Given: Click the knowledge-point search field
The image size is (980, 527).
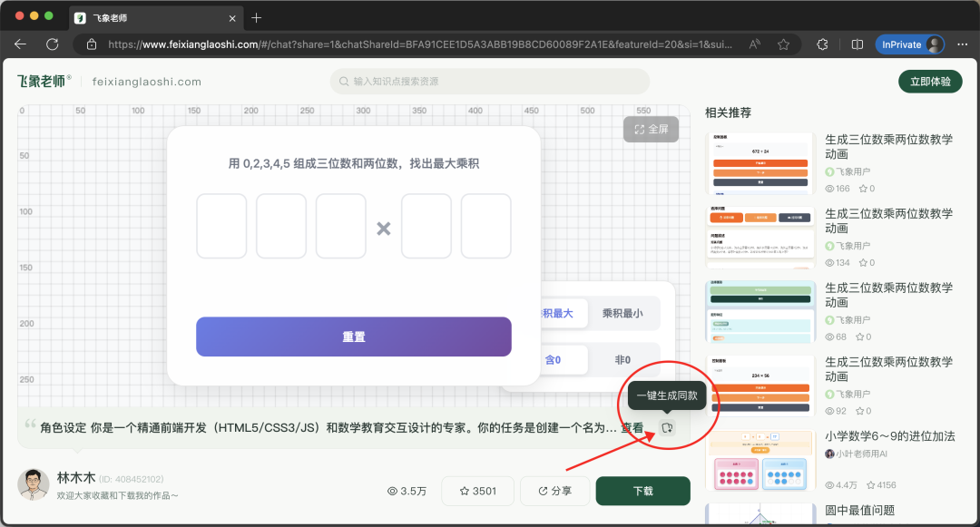Looking at the screenshot, I should tap(488, 83).
